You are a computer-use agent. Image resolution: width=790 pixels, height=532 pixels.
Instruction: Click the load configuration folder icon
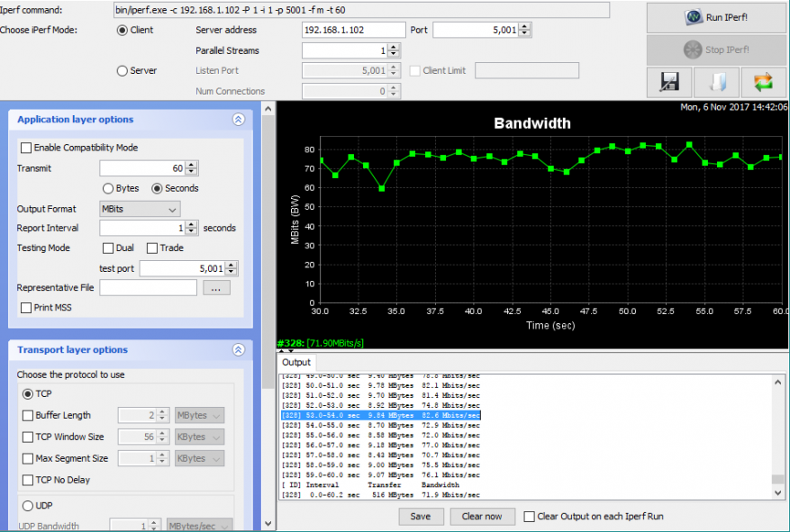click(717, 82)
